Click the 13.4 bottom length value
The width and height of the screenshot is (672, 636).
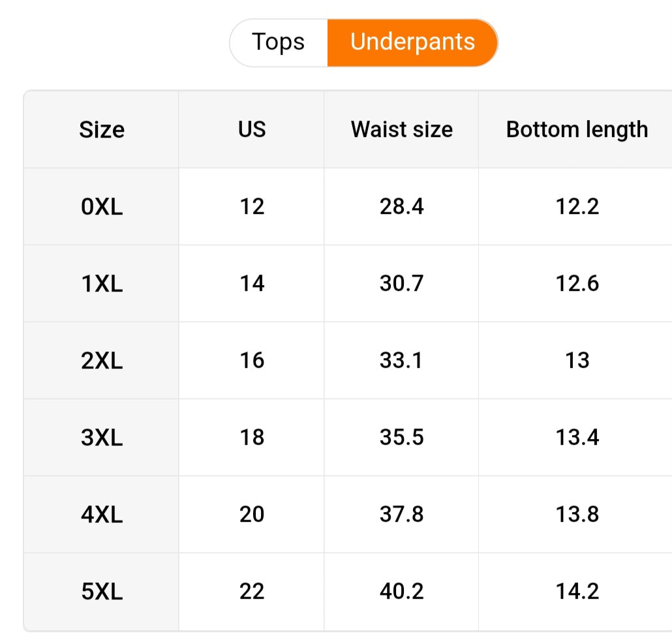[577, 438]
